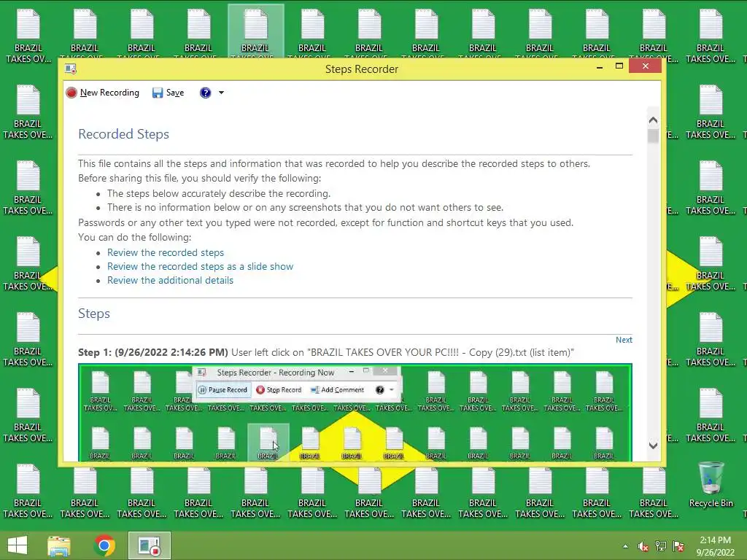Viewport: 747px width, 560px height.
Task: Open Review the additional details link
Action: coord(170,280)
